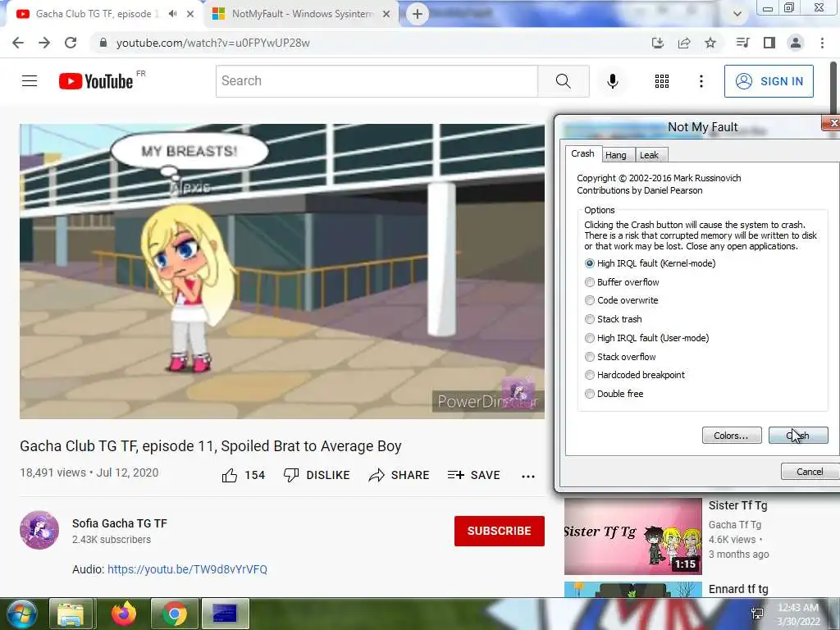This screenshot has width=840, height=630.
Task: Select High IRQL fault (User-mode)
Action: pyautogui.click(x=646, y=338)
